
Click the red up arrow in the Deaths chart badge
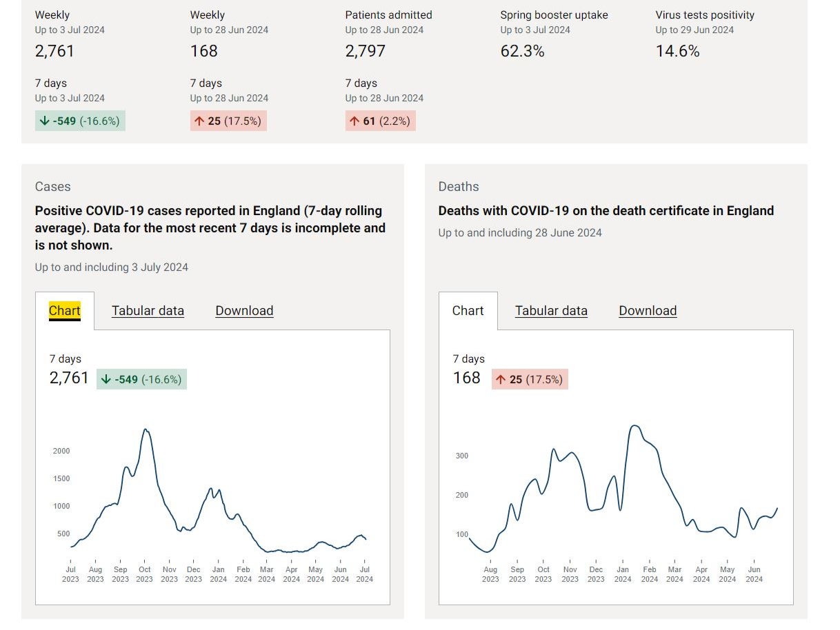(x=501, y=379)
